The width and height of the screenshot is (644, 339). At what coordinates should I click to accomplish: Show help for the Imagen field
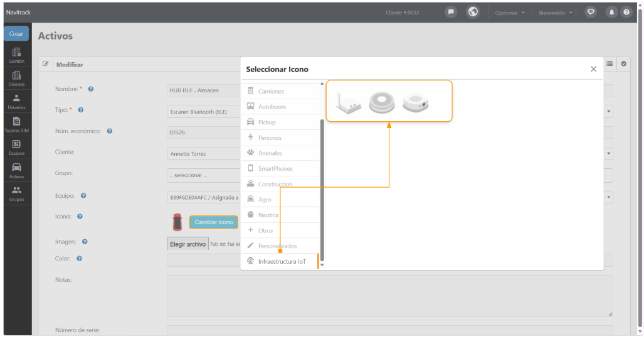pos(85,242)
